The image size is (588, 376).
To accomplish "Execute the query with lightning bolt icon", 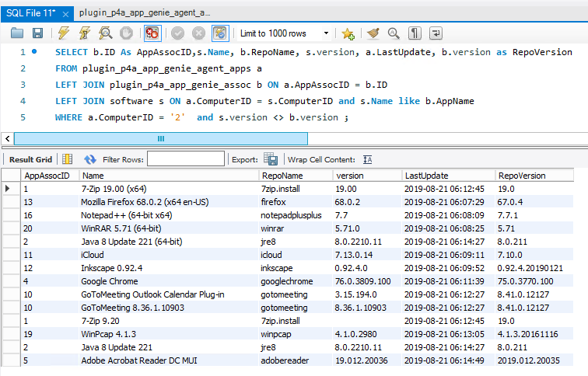I will (x=64, y=33).
